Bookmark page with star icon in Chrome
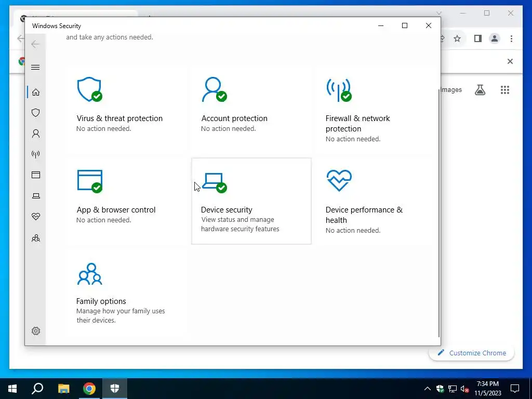This screenshot has width=532, height=399. point(457,38)
